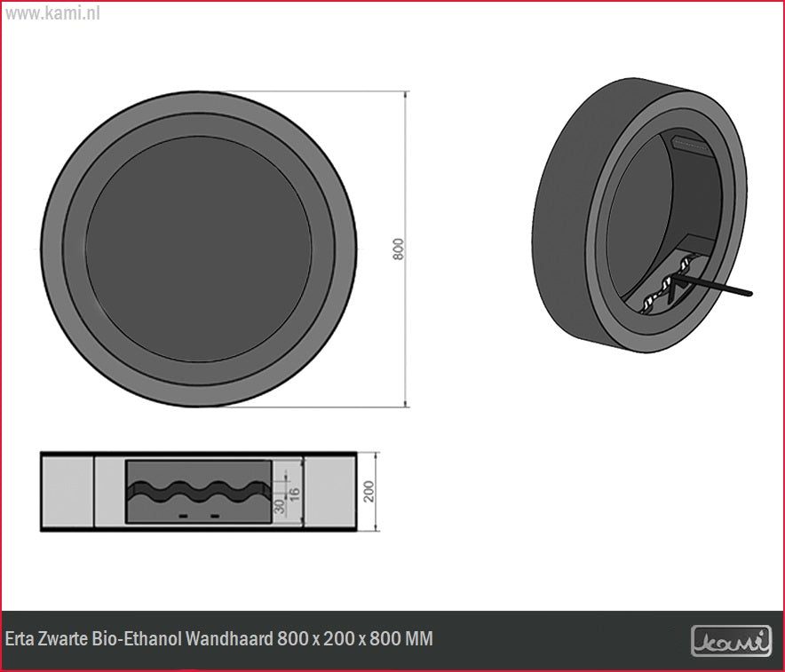Click the www.kami.nl website watermark

tap(52, 15)
